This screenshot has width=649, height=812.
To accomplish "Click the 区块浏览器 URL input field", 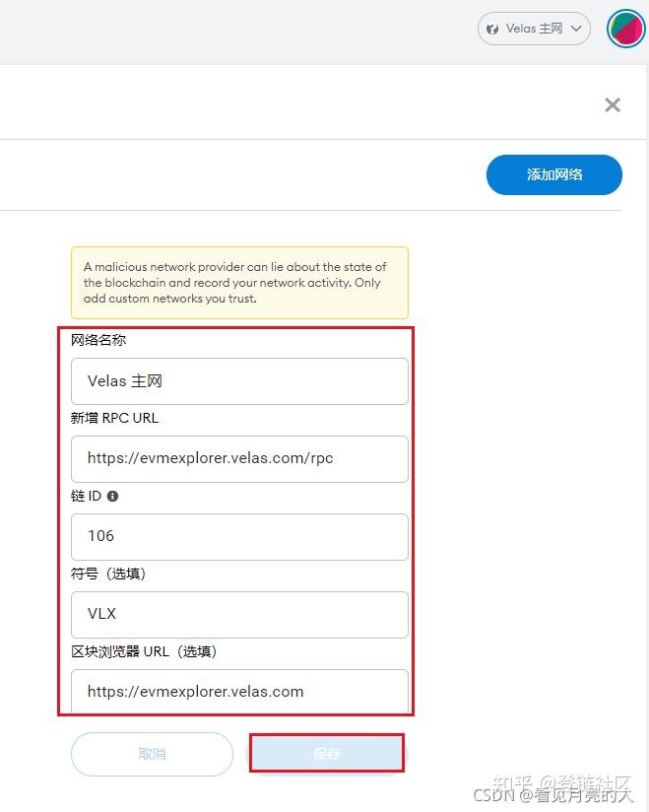I will click(239, 692).
